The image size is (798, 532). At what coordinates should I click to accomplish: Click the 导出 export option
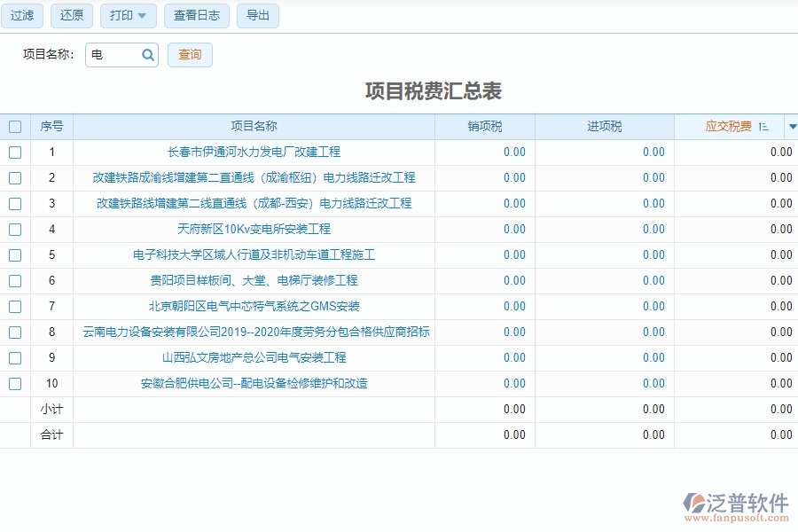[x=257, y=15]
